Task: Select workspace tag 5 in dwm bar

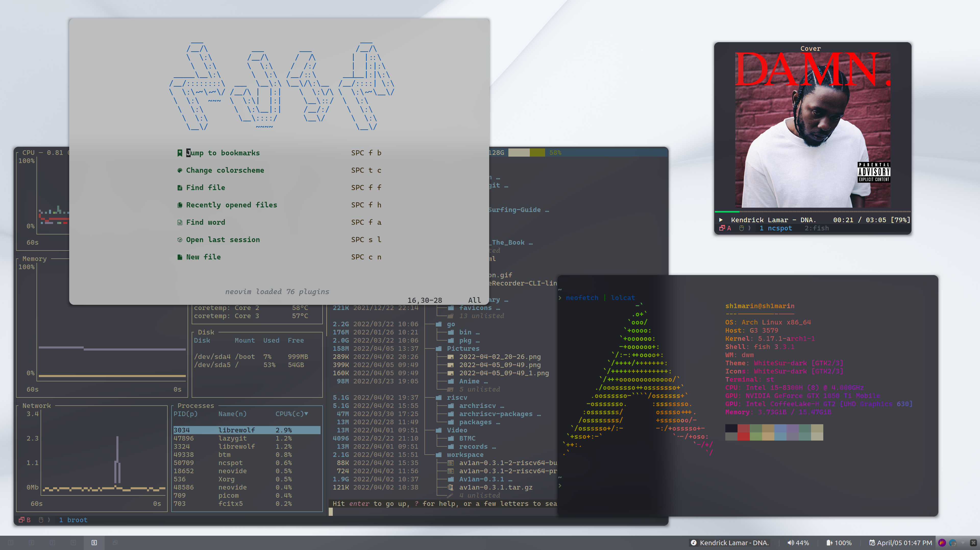Action: pos(94,543)
